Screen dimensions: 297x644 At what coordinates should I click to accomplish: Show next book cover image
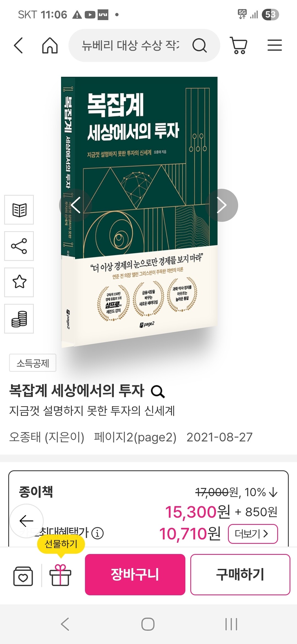[222, 205]
